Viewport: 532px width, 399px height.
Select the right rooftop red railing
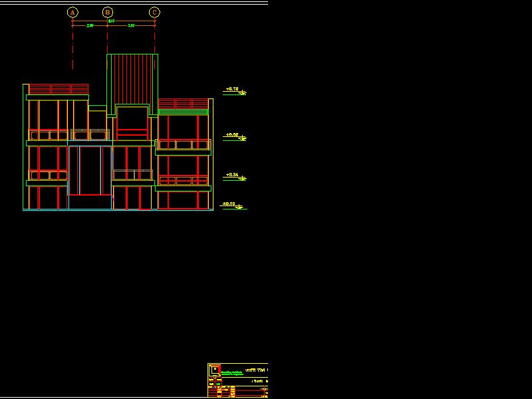pos(183,103)
